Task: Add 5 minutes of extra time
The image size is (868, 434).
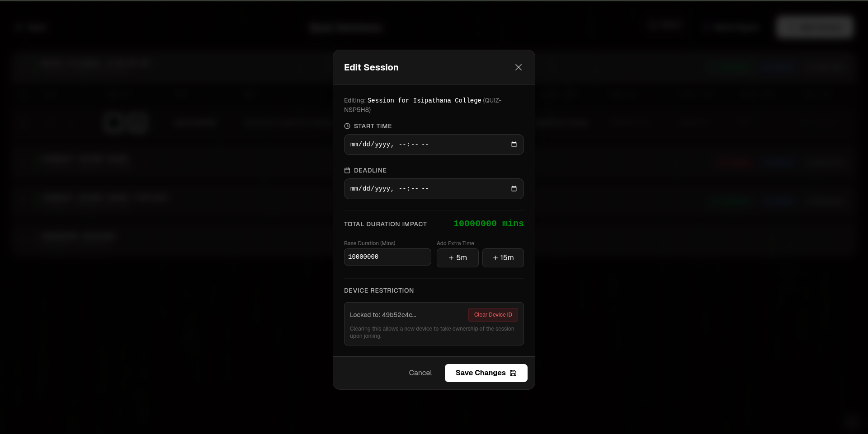Action: [457, 257]
